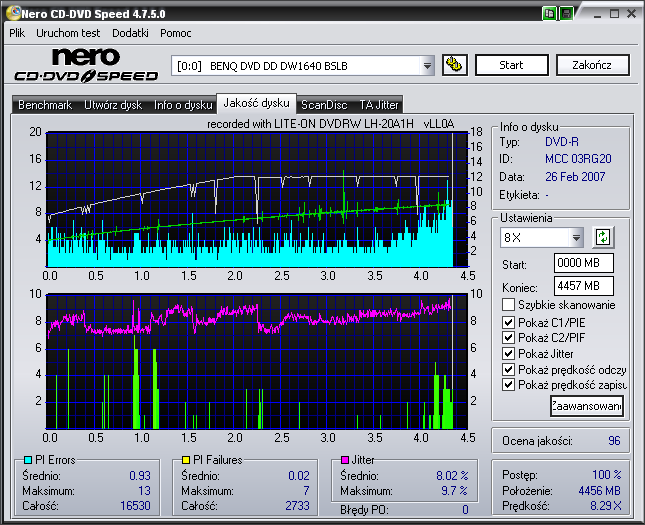Toggle Pokaż prędkość zapisu checkbox
The width and height of the screenshot is (645, 525).
point(508,385)
